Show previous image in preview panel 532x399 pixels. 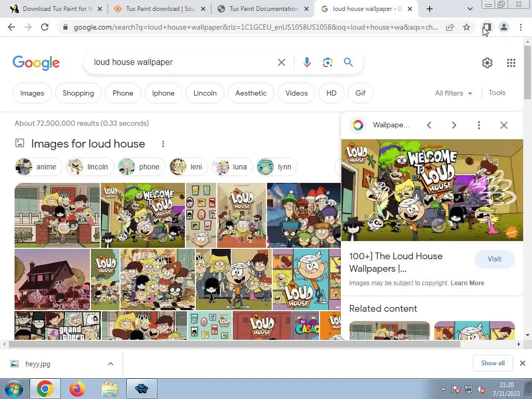point(429,125)
